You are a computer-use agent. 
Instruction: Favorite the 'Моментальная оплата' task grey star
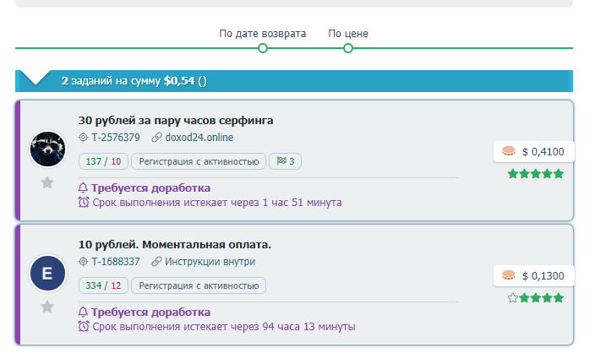47,307
